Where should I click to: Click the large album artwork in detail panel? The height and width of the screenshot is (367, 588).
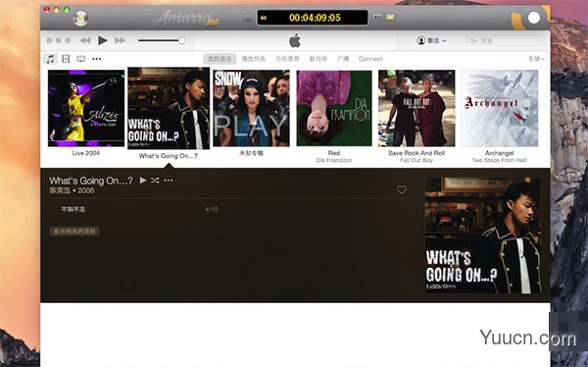(x=483, y=236)
